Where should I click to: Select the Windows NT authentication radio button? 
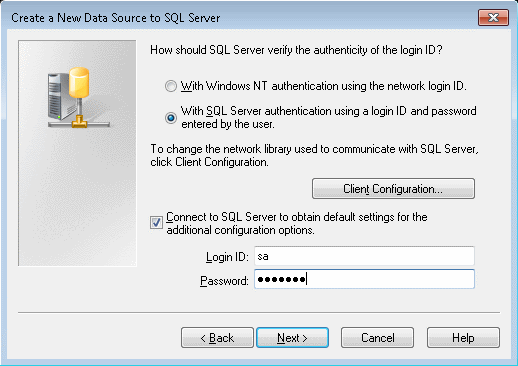coord(171,86)
